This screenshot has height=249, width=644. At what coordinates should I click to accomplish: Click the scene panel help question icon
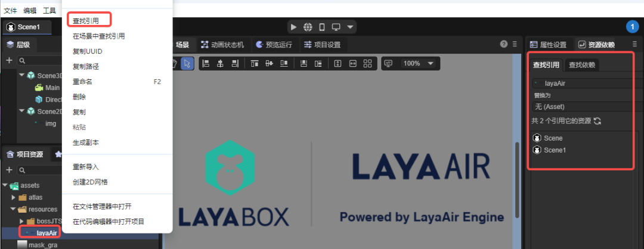pos(503,44)
